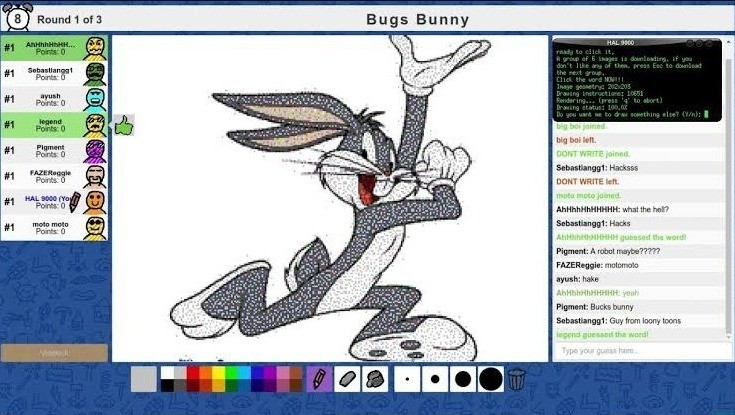The image size is (735, 415).
Task: Click moto moto's avatar with sunglasses
Action: pyautogui.click(x=95, y=228)
